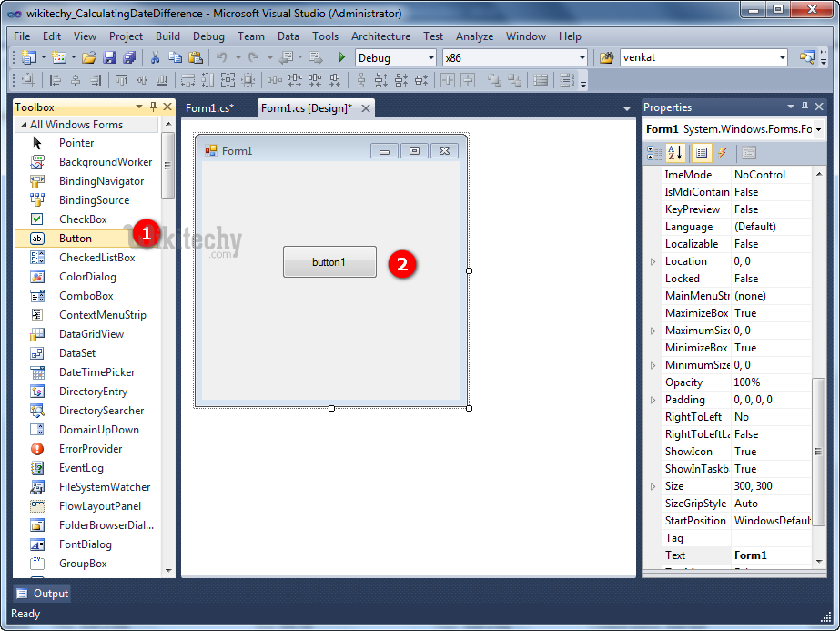Click the Align Lefts layout icon
Image resolution: width=840 pixels, height=631 pixels.
[56, 80]
